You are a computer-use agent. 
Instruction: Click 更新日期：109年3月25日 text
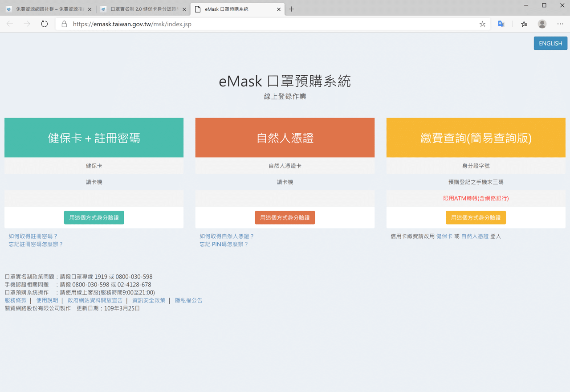(108, 308)
